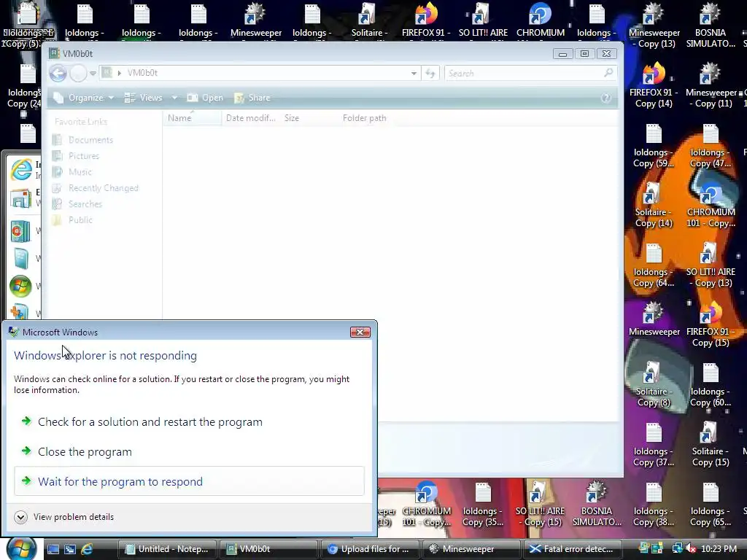
Task: Select BOSNIA SIMULATO... icon at top right
Action: click(711, 26)
